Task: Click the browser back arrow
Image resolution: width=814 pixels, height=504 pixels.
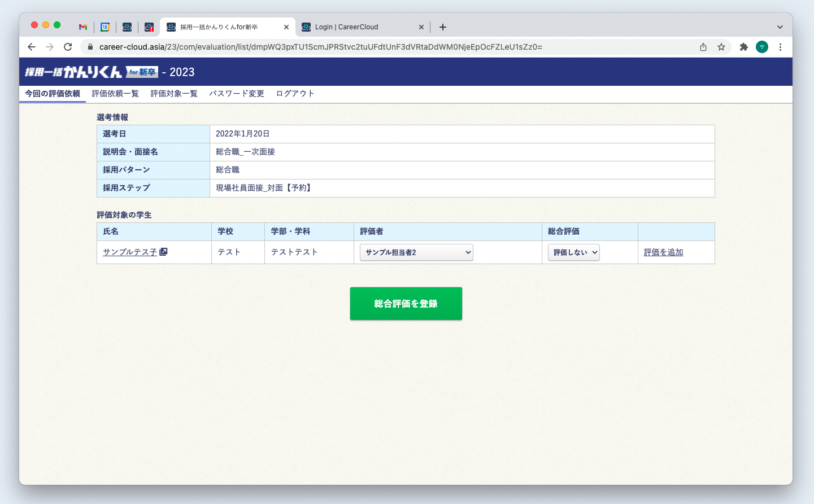Action: coord(32,47)
